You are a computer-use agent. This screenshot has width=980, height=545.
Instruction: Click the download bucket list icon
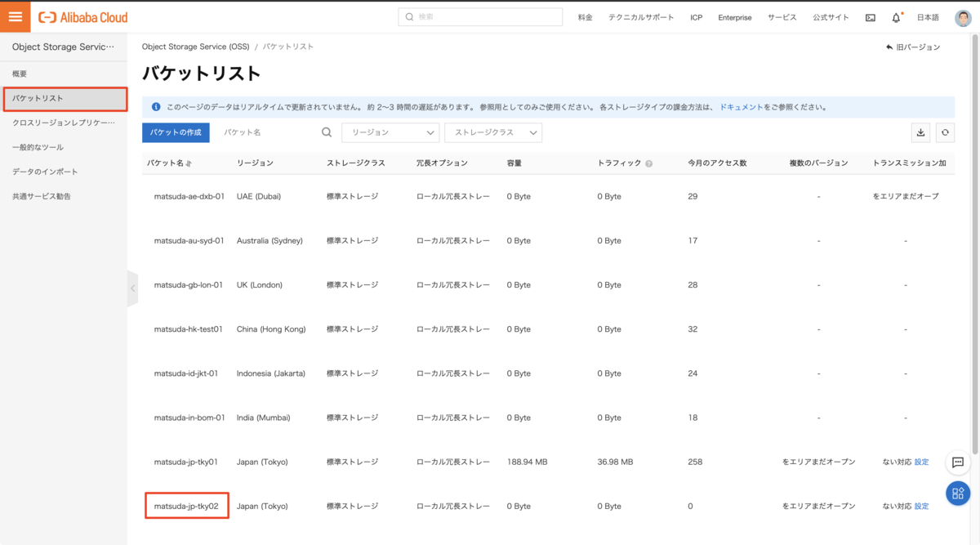pos(921,132)
